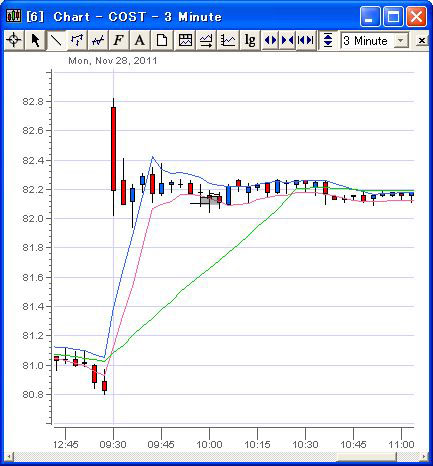This screenshot has height=466, width=433.
Task: Click the line chart indicator icon
Action: click(x=228, y=41)
